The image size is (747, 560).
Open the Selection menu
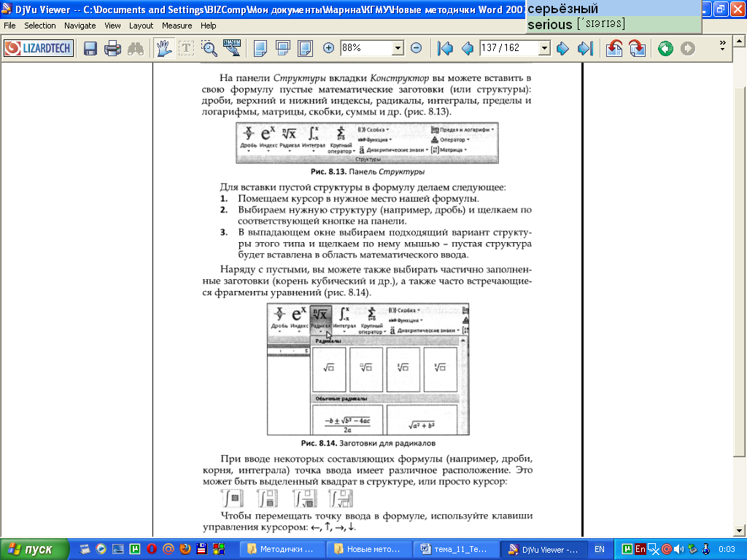(40, 26)
